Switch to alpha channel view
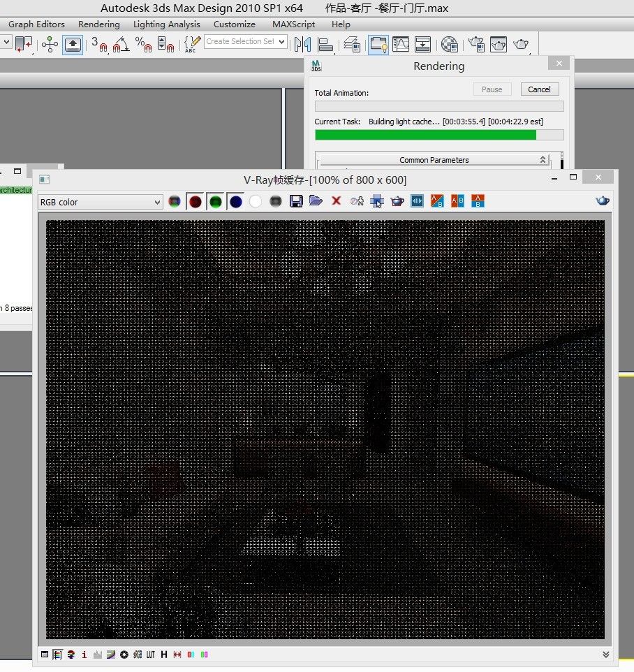The height and width of the screenshot is (672, 634). pyautogui.click(x=256, y=201)
